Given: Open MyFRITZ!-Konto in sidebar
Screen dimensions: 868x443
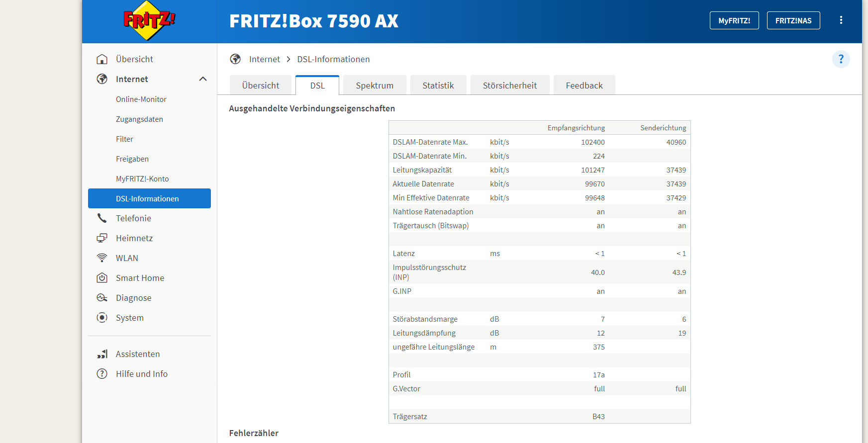Looking at the screenshot, I should tap(142, 178).
